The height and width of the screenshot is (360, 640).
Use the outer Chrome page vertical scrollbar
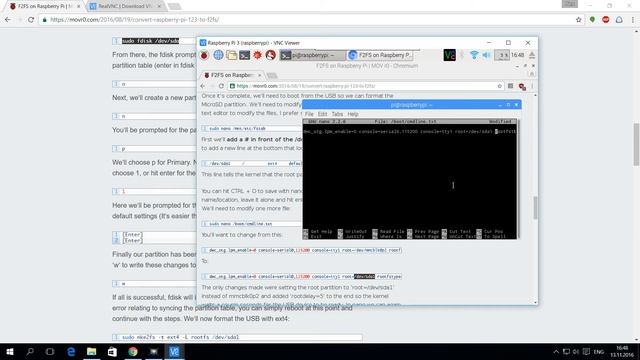click(636, 144)
